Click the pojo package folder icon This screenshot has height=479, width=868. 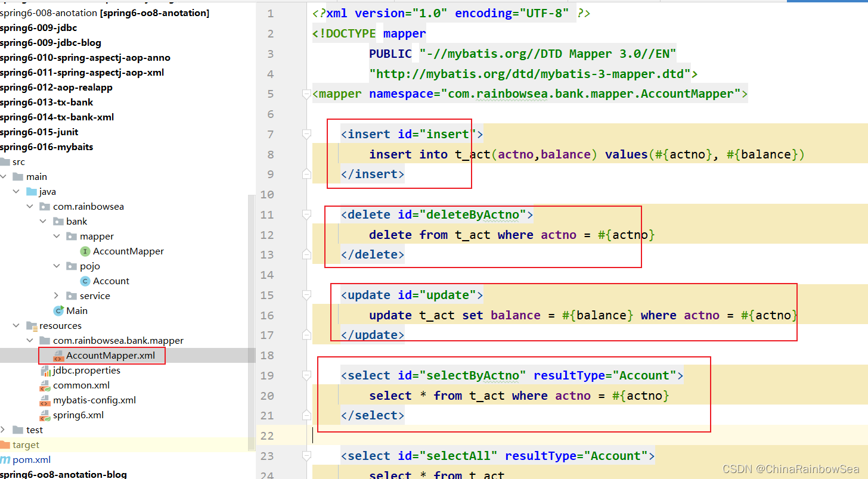pyautogui.click(x=72, y=266)
